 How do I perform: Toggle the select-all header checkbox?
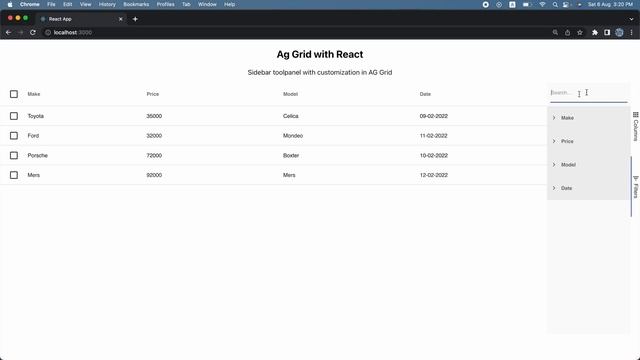tap(14, 94)
